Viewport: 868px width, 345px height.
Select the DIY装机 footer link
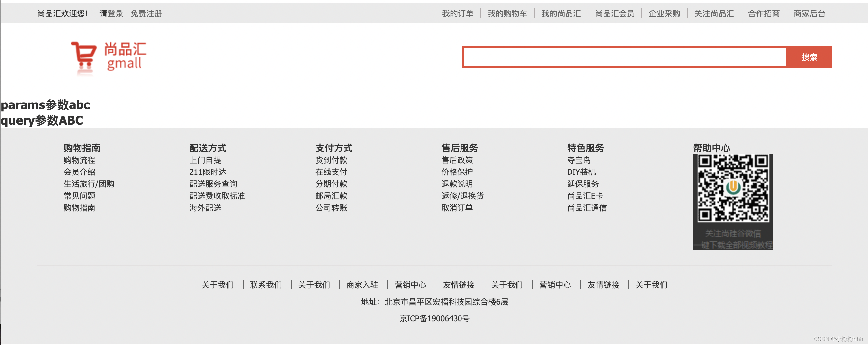pos(581,172)
